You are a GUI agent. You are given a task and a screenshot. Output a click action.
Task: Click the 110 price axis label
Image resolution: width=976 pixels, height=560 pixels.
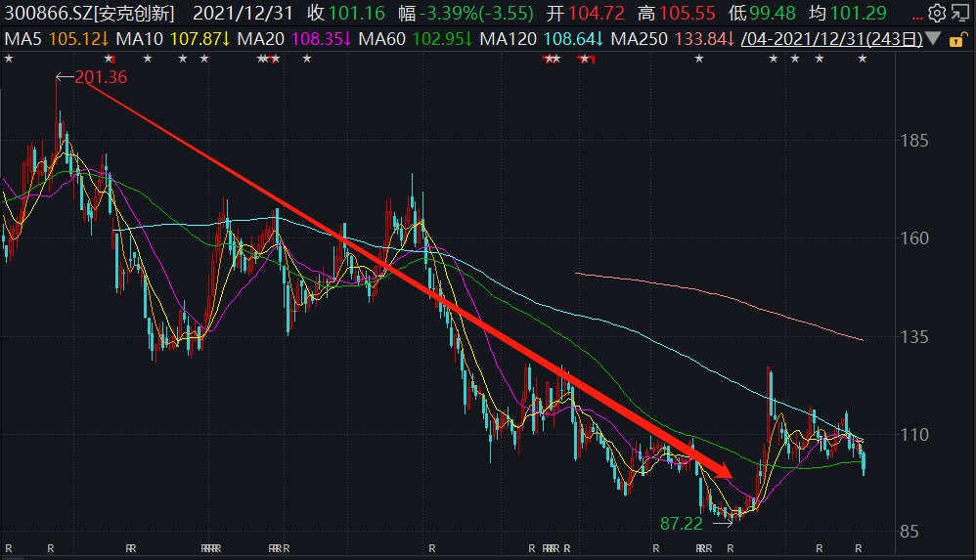click(x=914, y=435)
